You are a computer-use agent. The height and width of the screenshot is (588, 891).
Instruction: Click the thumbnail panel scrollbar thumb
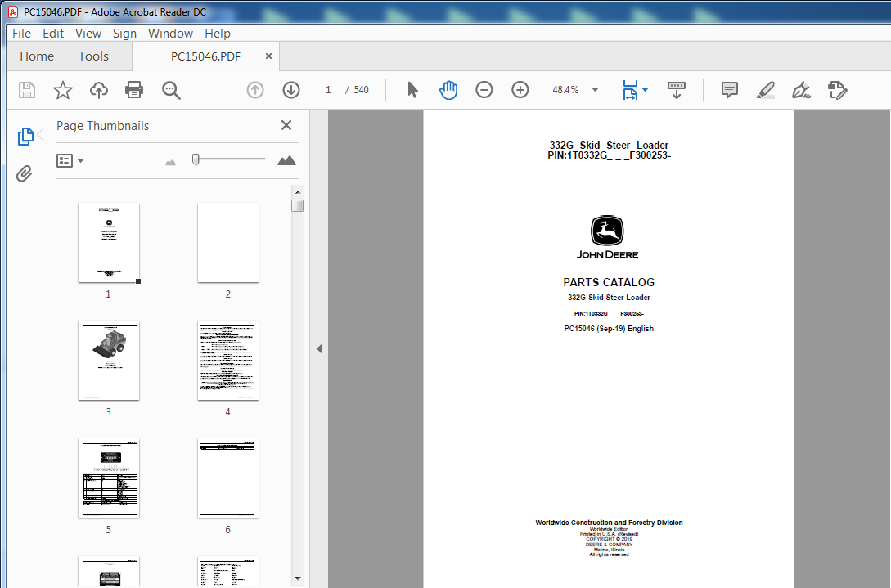297,205
